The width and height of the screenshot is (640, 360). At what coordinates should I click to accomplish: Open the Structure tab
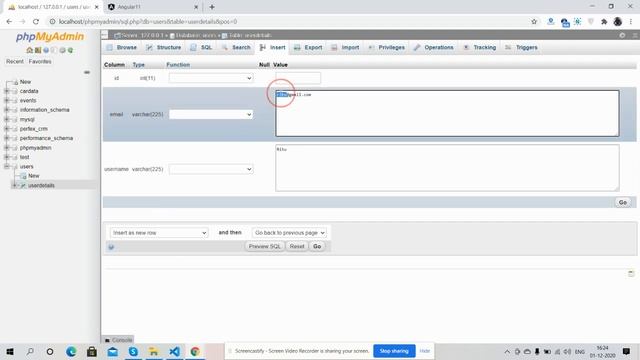pos(164,47)
